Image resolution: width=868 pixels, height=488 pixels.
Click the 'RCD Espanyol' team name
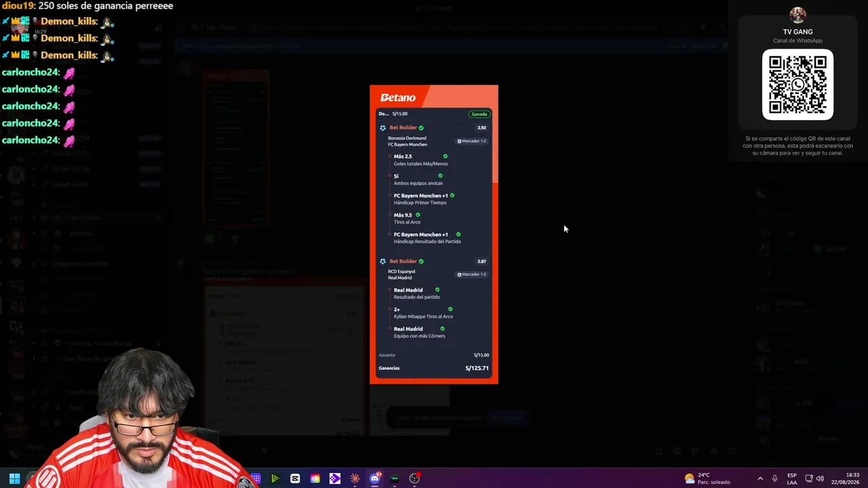click(401, 271)
